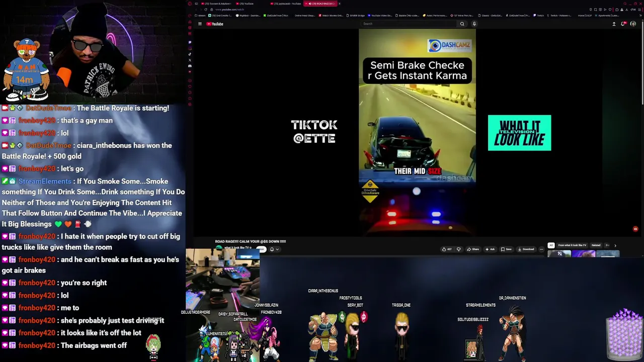The height and width of the screenshot is (362, 644).
Task: Reload the page with the refresh icon
Action: point(206,10)
